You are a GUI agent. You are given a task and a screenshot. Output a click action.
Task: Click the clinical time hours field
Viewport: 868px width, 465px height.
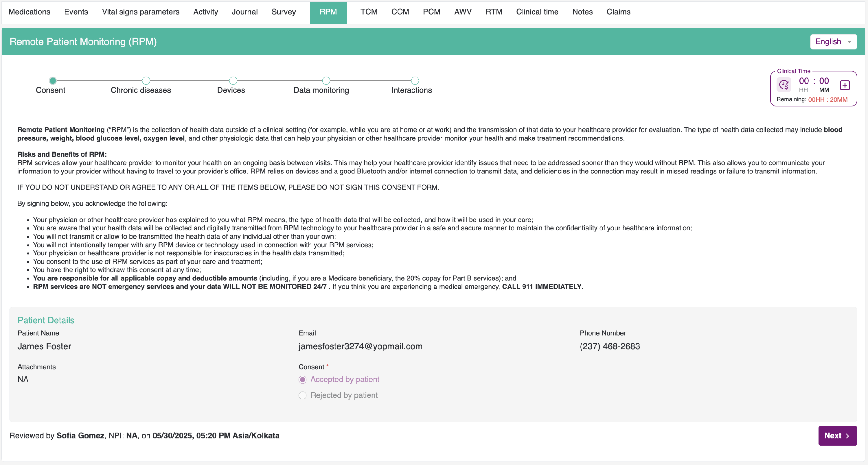tap(804, 81)
